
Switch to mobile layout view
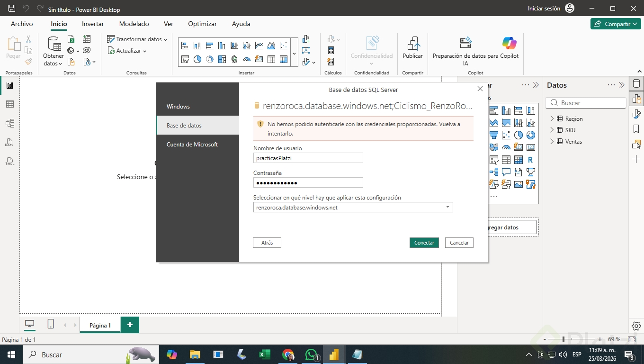pos(51,324)
